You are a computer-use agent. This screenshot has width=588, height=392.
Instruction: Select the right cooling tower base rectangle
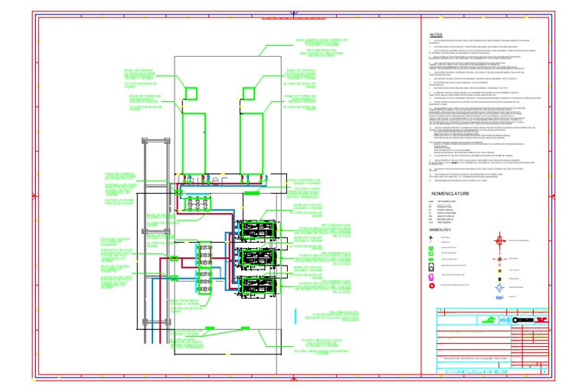click(251, 143)
